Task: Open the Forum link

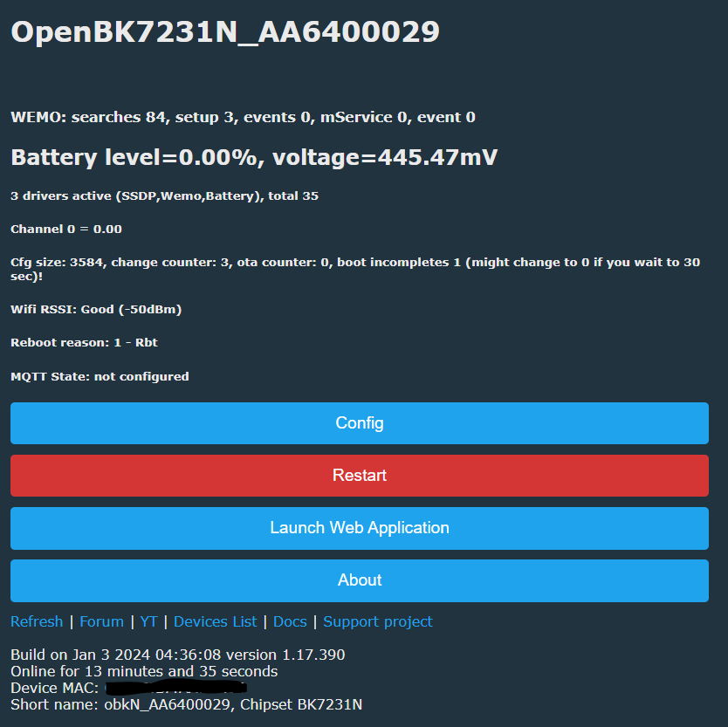Action: pyautogui.click(x=101, y=621)
